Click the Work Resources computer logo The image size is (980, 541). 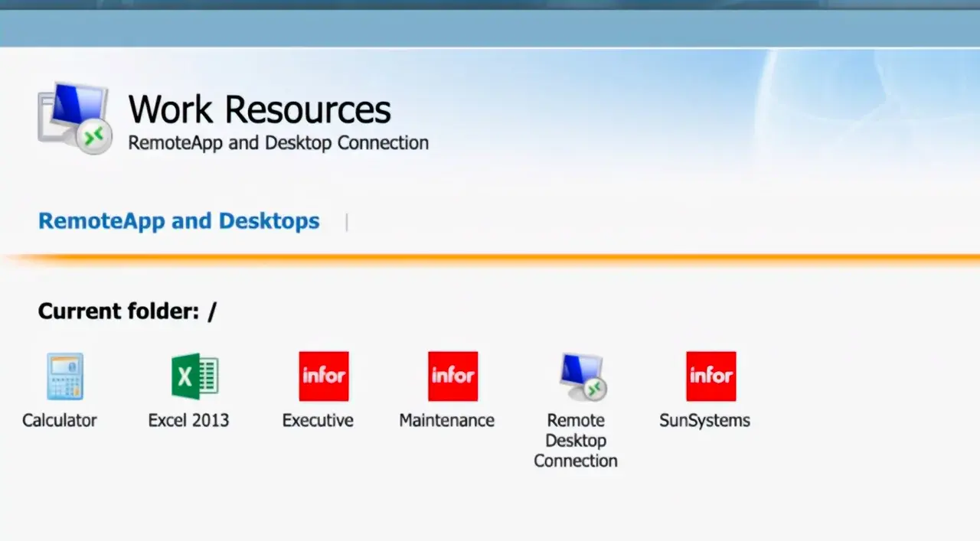point(74,118)
